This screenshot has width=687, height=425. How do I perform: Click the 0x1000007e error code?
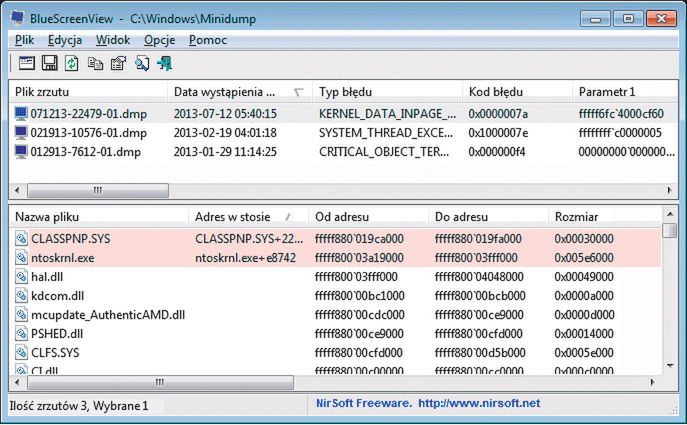pyautogui.click(x=498, y=133)
